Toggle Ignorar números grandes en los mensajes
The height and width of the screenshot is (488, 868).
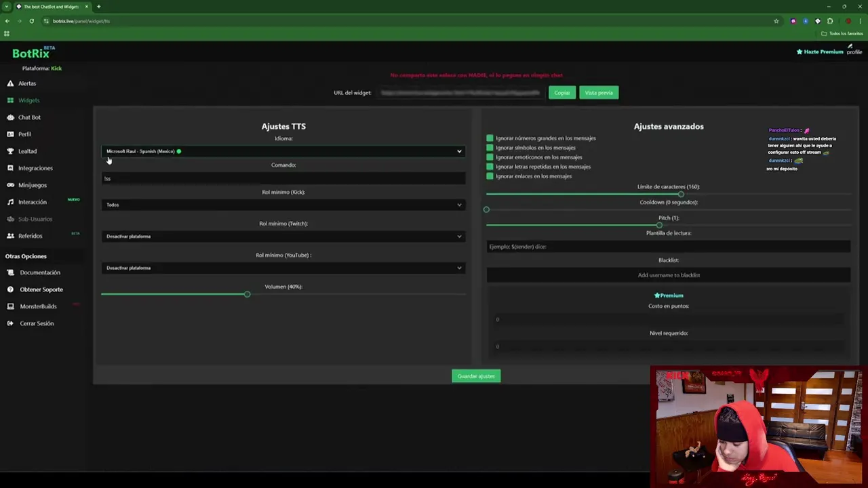pos(490,138)
